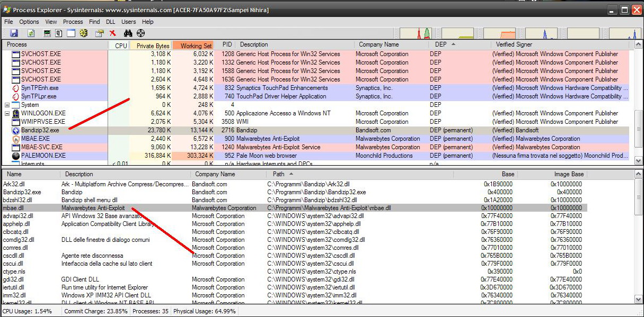The height and width of the screenshot is (317, 644).
Task: Select the bdzshl32.dll row in lower pane
Action: pos(294,200)
